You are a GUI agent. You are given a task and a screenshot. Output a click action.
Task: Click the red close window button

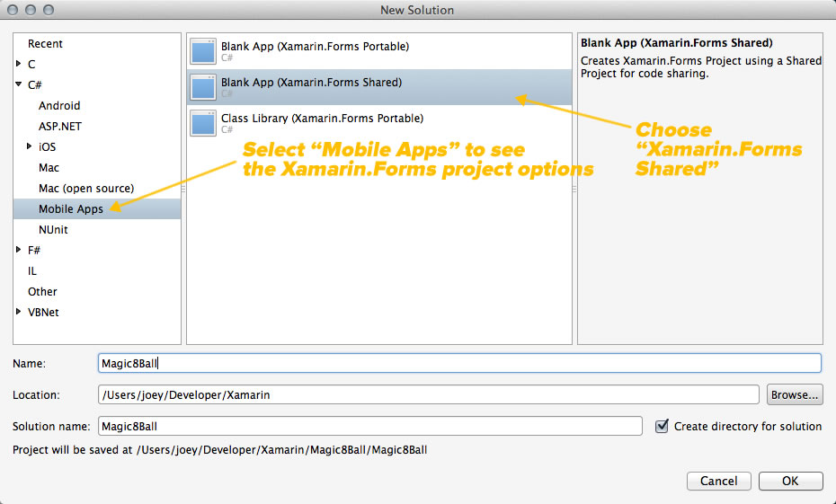pyautogui.click(x=13, y=10)
